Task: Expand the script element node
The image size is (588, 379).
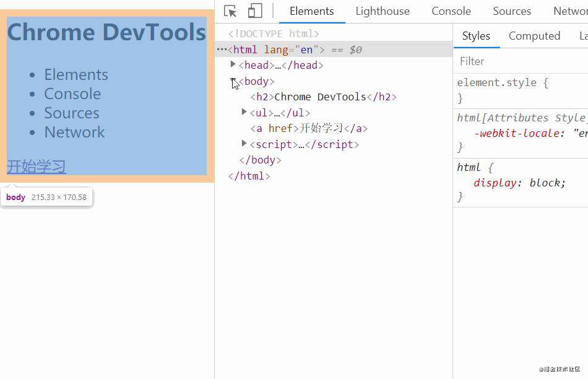Action: [x=244, y=143]
